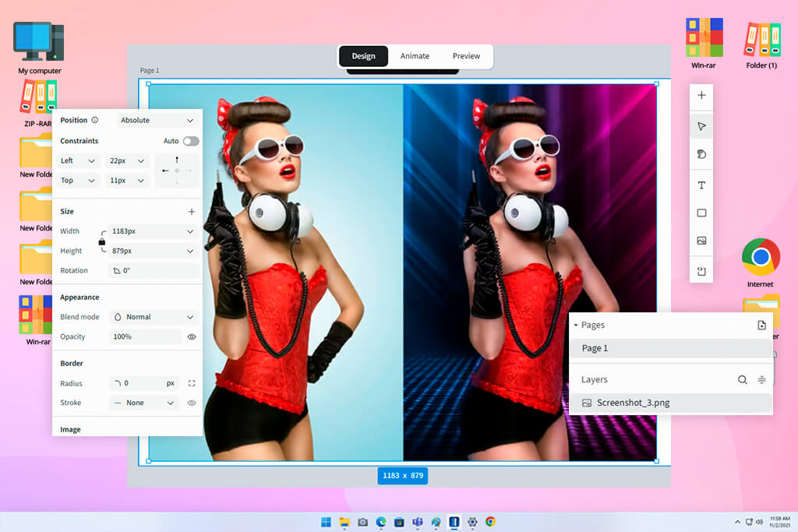Click the canvas image of the woman
798x532 pixels.
tap(403, 273)
